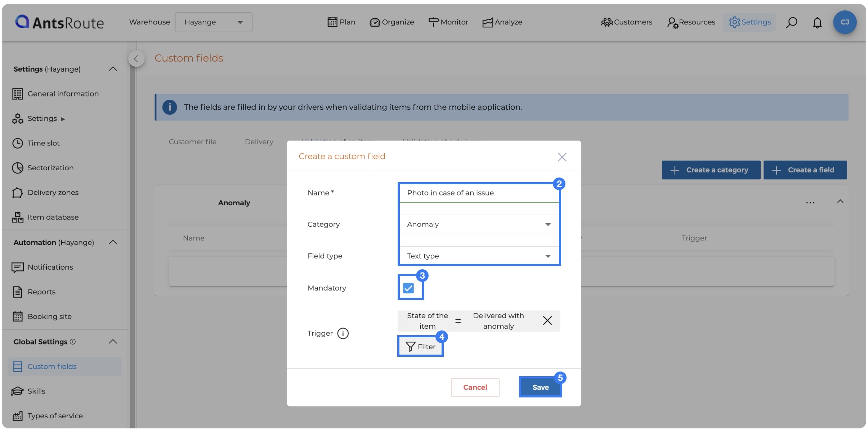The image size is (868, 432).
Task: Save the custom field
Action: (540, 387)
